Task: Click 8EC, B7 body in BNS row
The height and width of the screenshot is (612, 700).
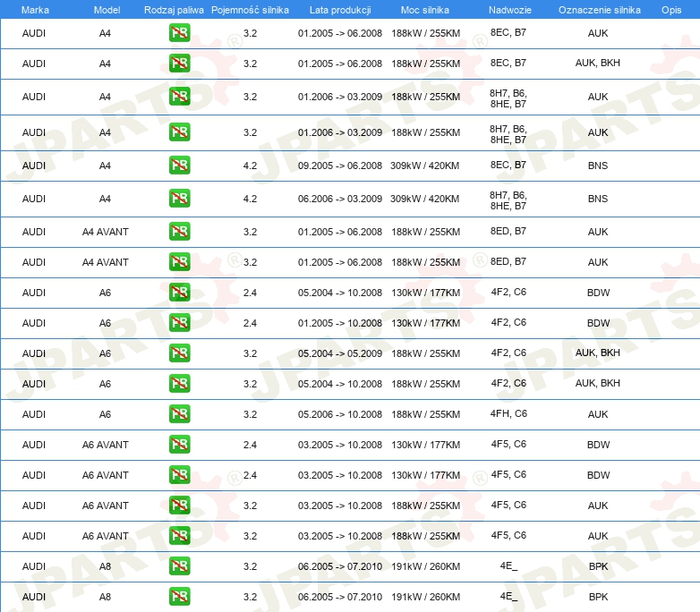Action: pos(508,166)
